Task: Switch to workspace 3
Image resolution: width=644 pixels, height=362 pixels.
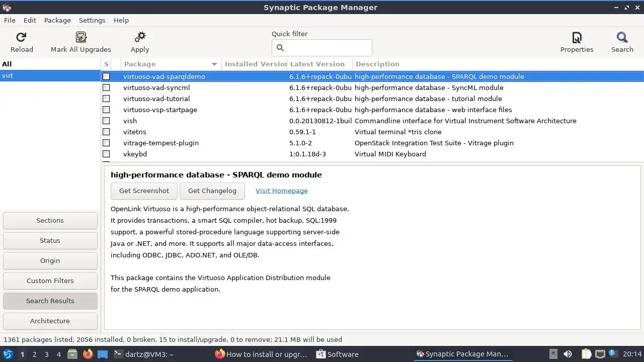Action: (46, 354)
